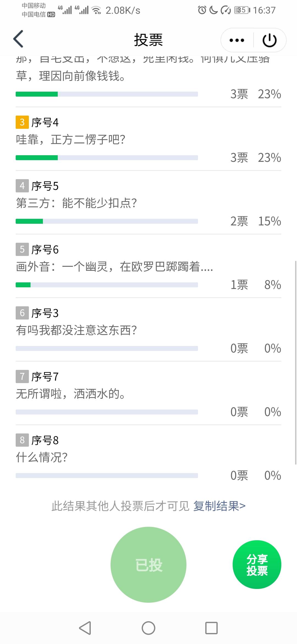
Task: Click the vertical scrollbar on right edge
Action: coord(296,362)
